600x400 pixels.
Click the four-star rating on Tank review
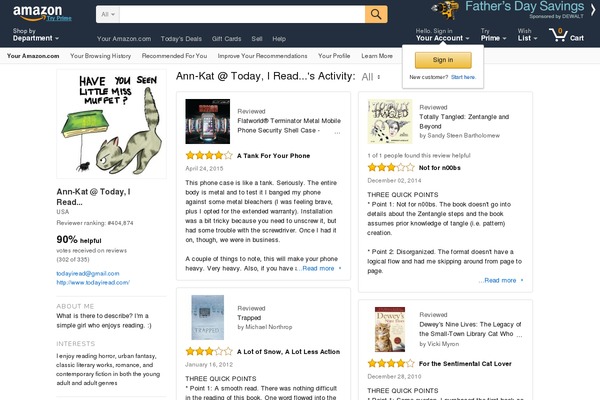click(x=208, y=156)
